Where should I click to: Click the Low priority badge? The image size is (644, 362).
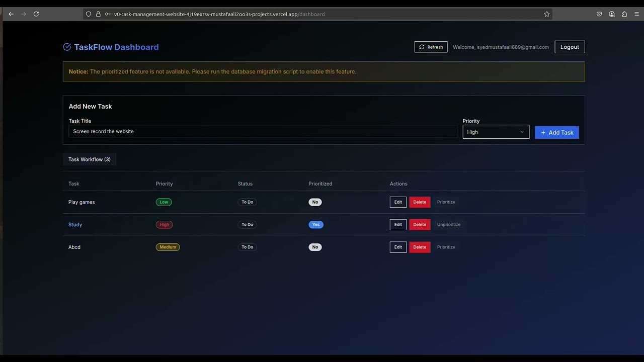(164, 202)
